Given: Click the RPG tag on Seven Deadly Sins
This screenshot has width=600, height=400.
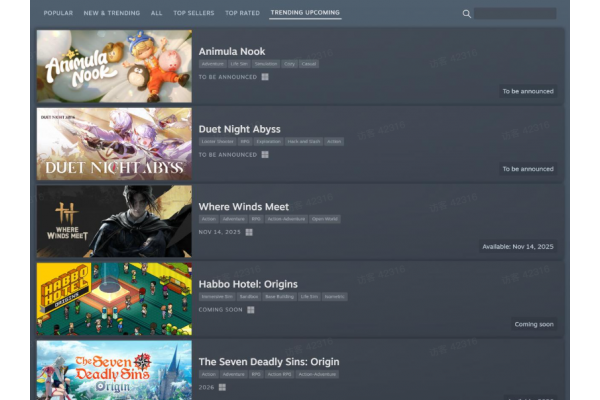Looking at the screenshot, I should (256, 374).
